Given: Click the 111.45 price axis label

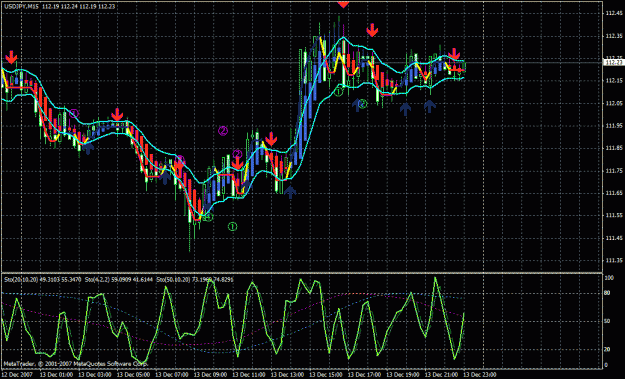Looking at the screenshot, I should tap(613, 238).
